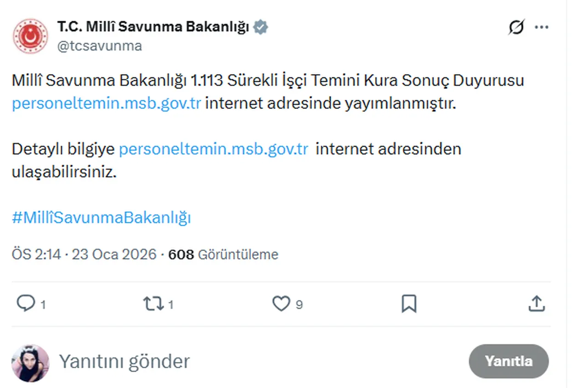
Task: Open the #MillîSavunmaBakanlığı hashtag
Action: coord(102,217)
